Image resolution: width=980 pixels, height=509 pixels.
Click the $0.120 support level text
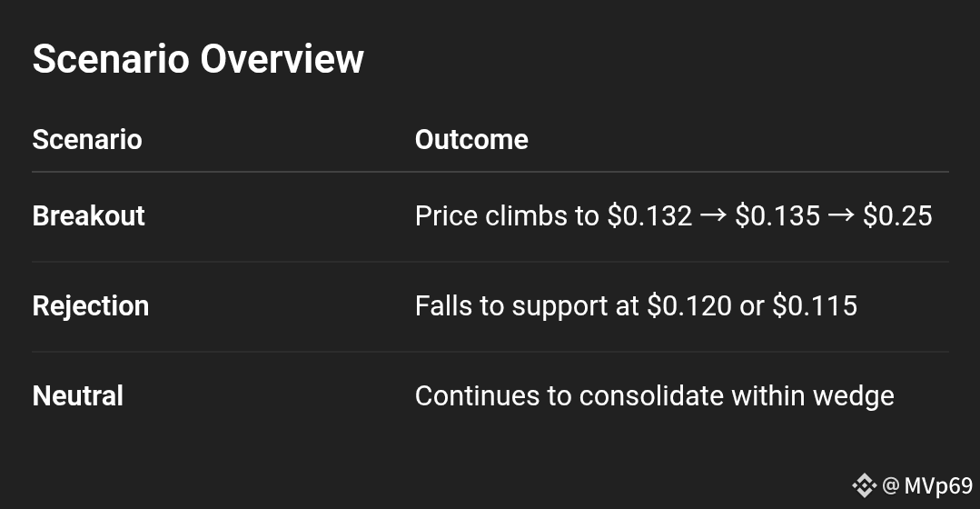pyautogui.click(x=689, y=306)
